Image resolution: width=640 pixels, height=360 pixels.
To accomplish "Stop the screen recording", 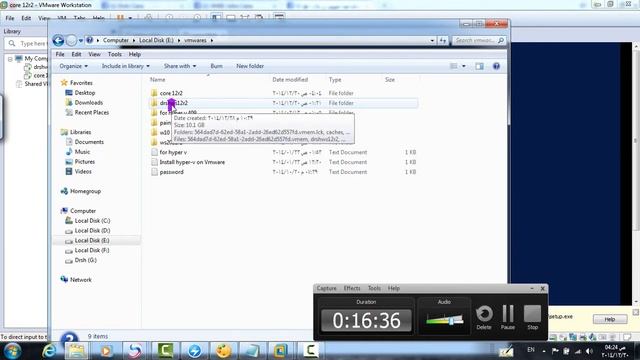I will click(x=532, y=317).
